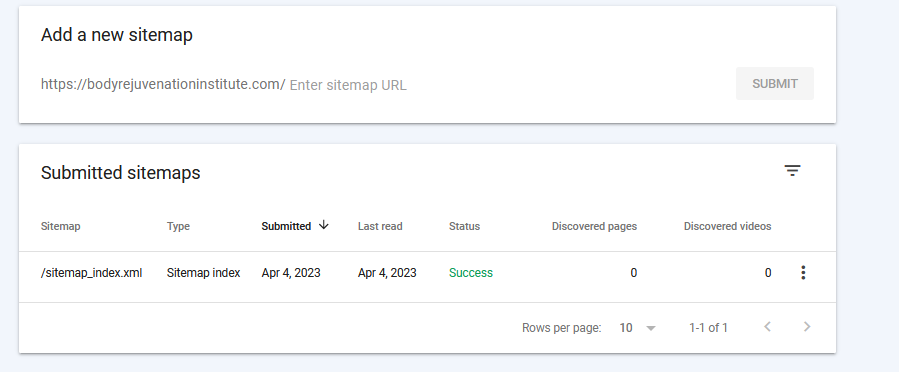Click the Sitemap index type cell
Viewport: 899px width, 372px height.
click(x=204, y=273)
